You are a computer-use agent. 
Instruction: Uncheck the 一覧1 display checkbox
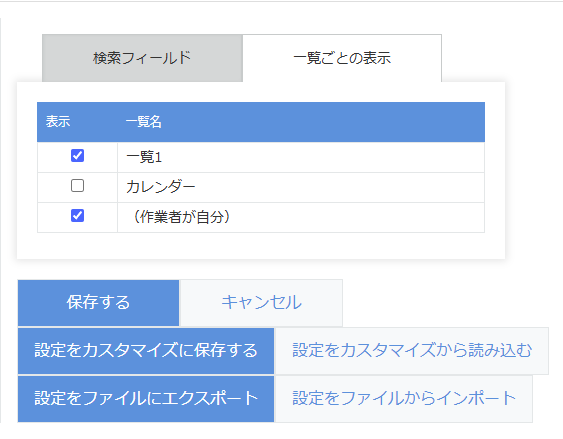[x=78, y=156]
